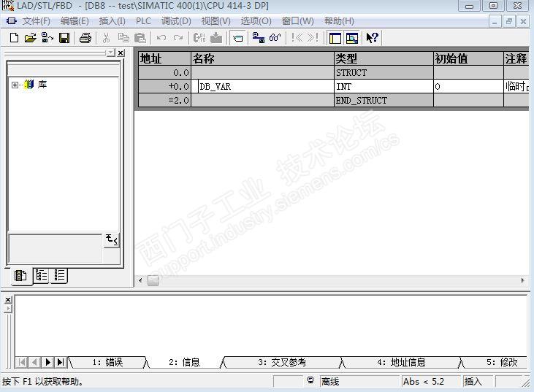Open the 调试(D) menu
534x392 pixels.
[176, 21]
